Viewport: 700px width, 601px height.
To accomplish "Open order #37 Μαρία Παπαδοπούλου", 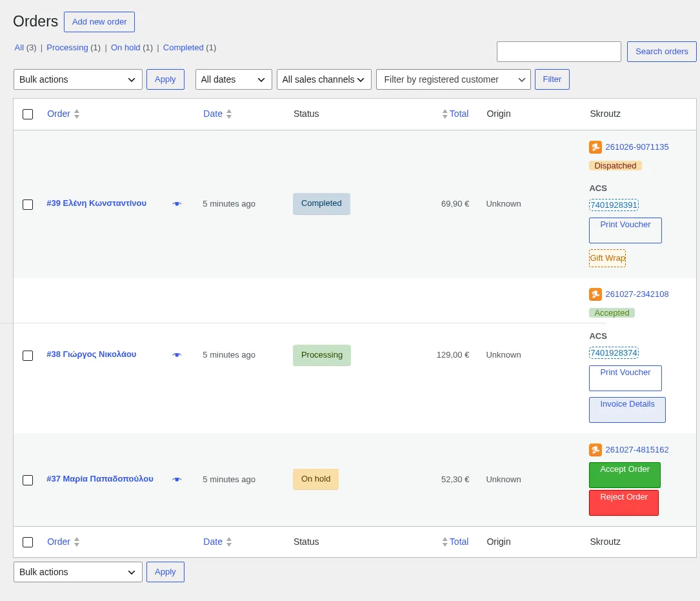I will tap(100, 479).
